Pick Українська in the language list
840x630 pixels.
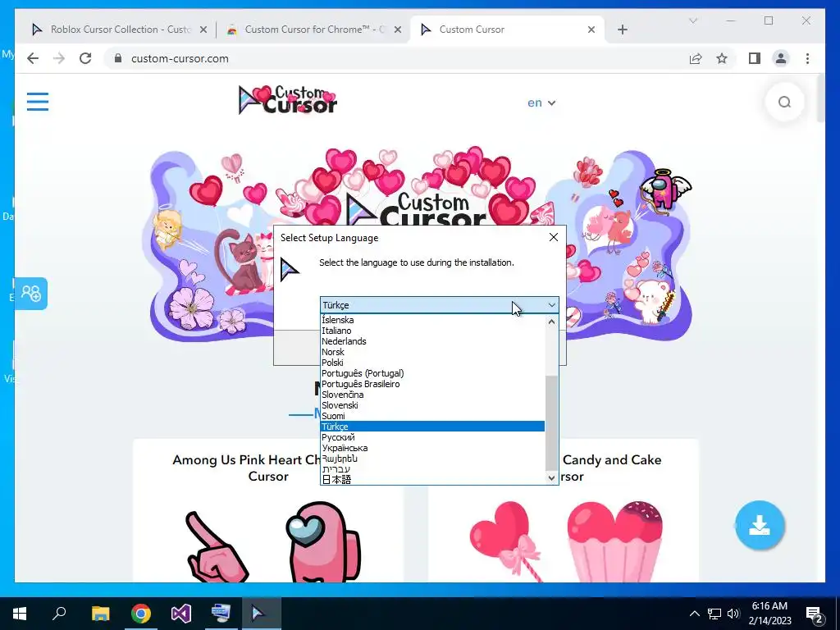click(x=432, y=448)
